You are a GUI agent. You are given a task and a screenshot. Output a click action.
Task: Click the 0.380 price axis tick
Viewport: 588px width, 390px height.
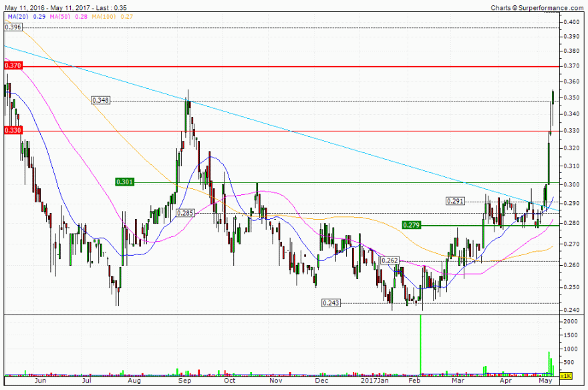tap(571, 51)
